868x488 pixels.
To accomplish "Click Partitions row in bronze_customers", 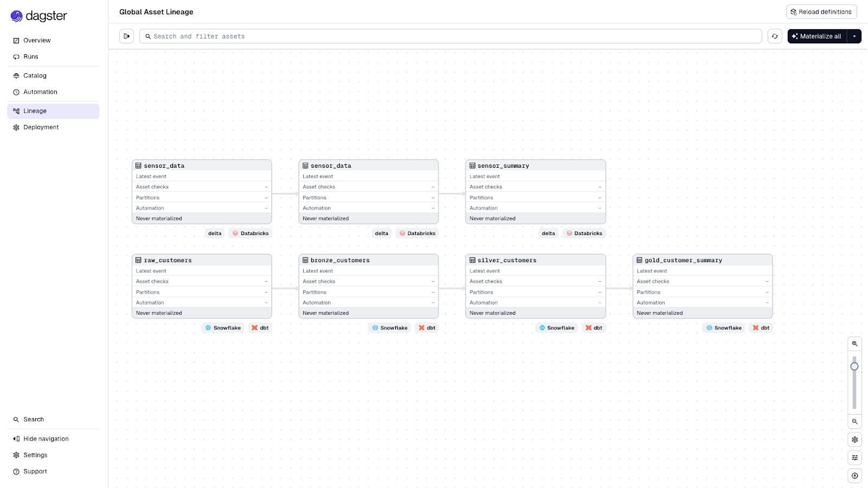I will (x=368, y=292).
